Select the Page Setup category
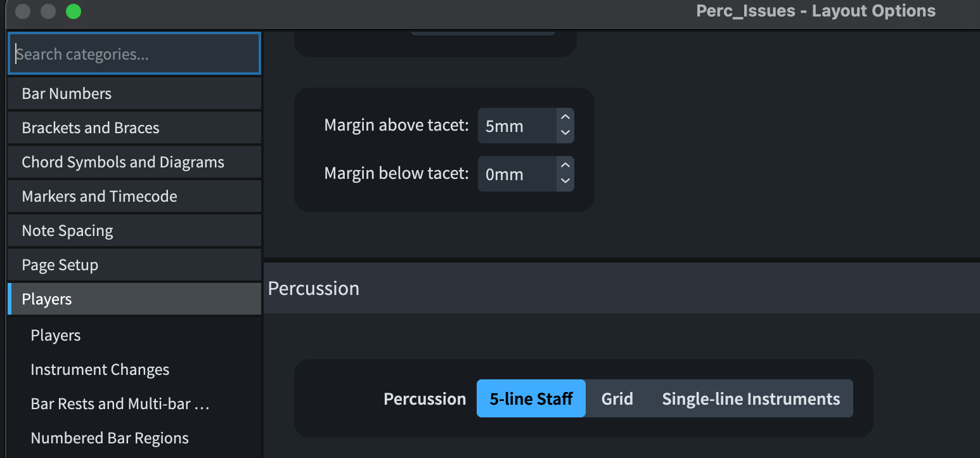The height and width of the screenshot is (458, 980). coord(134,265)
